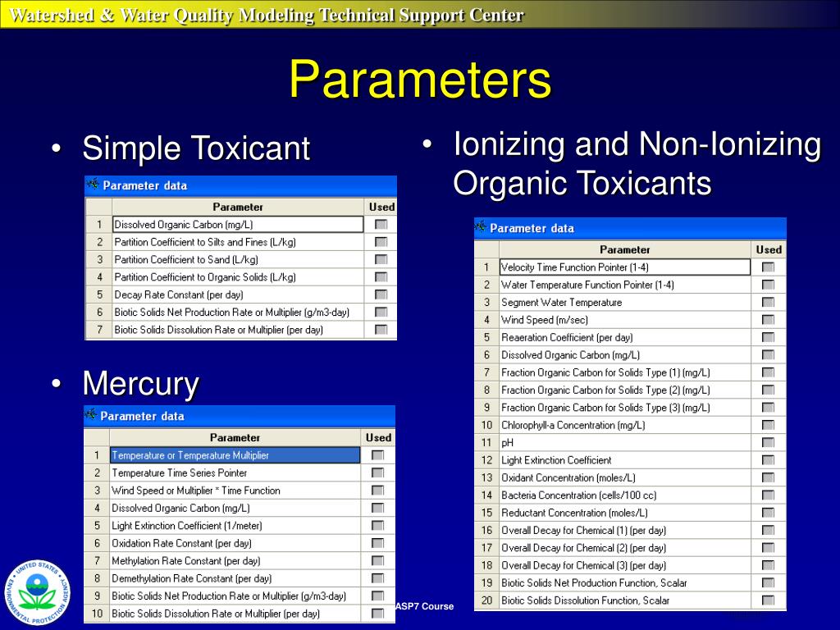
Task: Click the EPA seal logo
Action: (x=38, y=592)
